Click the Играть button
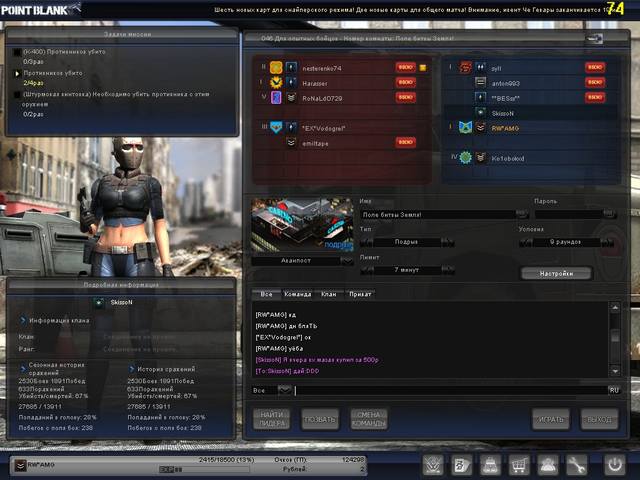Screen dimensions: 640x480 [x=551, y=419]
